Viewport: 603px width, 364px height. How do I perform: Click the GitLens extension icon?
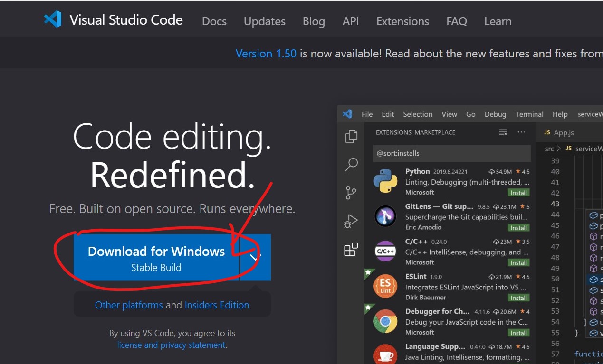385,216
